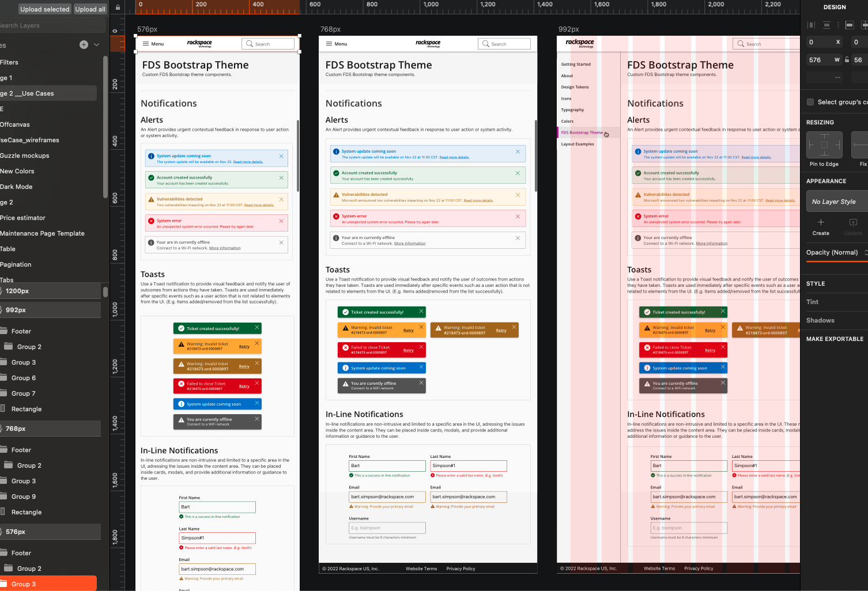Image resolution: width=868 pixels, height=591 pixels.
Task: Click the align horizontal centers icon
Action: (x=827, y=25)
